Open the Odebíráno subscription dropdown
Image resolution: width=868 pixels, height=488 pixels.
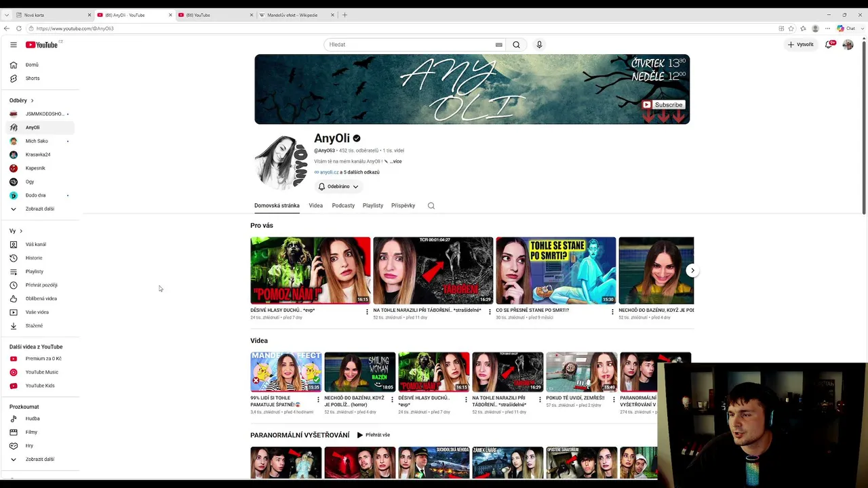point(338,186)
